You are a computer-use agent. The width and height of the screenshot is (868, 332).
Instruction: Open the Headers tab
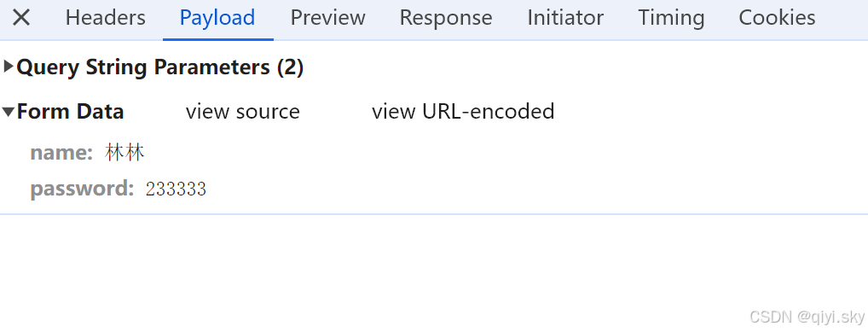[105, 18]
